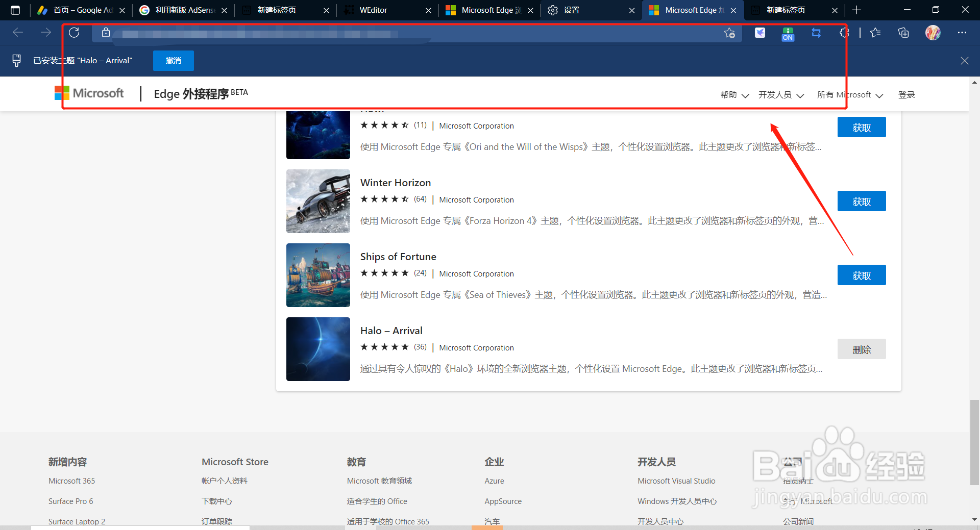Open the blue bird extension icon

[x=760, y=33]
